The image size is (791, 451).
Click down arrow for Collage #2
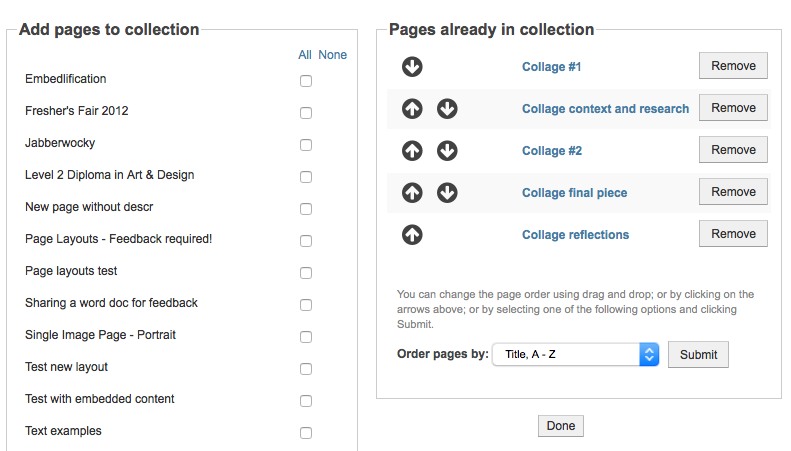coord(447,151)
